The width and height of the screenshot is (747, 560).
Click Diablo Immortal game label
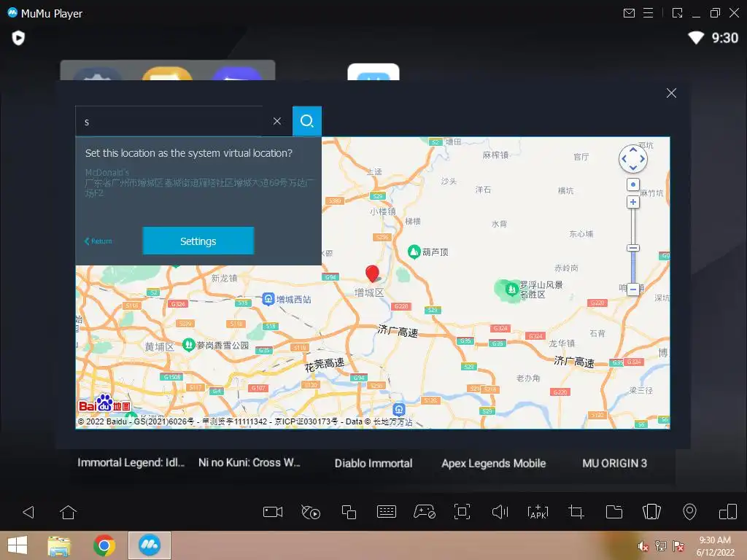pos(373,463)
